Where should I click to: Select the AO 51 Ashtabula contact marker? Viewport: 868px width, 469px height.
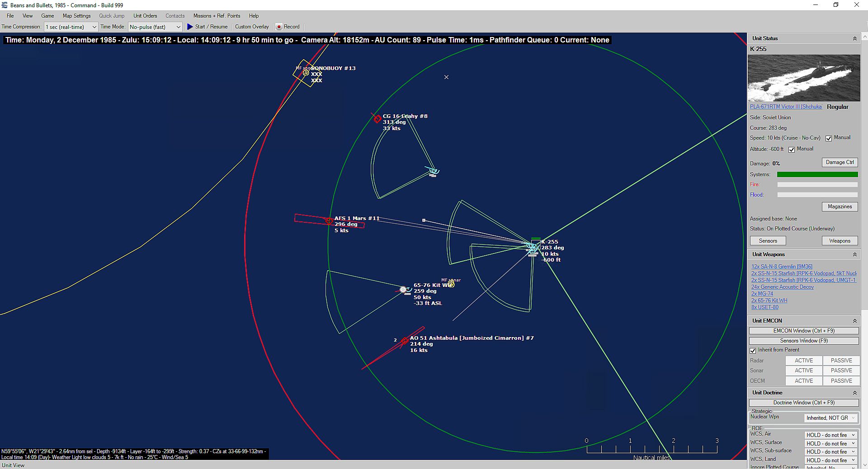405,341
